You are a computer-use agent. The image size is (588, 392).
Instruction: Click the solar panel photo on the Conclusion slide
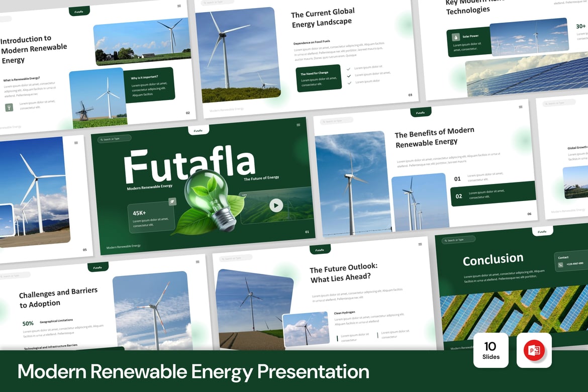click(514, 313)
